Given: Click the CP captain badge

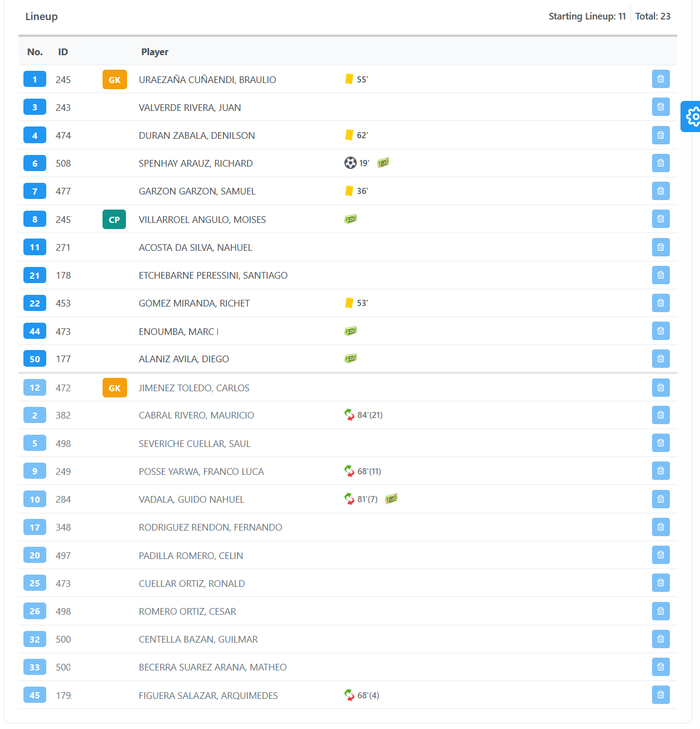Looking at the screenshot, I should tap(114, 220).
